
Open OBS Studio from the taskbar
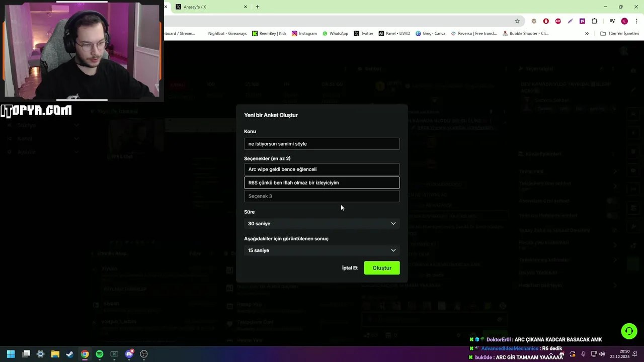coord(144,354)
